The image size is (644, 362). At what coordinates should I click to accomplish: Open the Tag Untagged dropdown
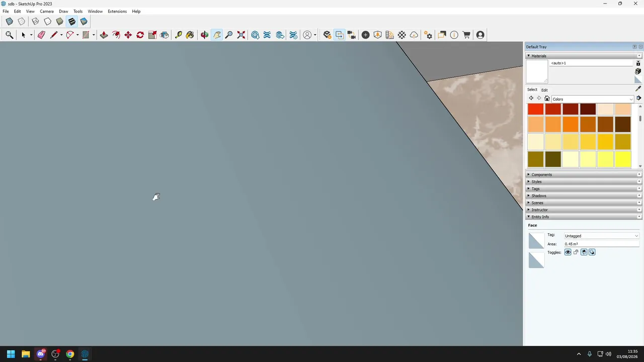pos(601,236)
